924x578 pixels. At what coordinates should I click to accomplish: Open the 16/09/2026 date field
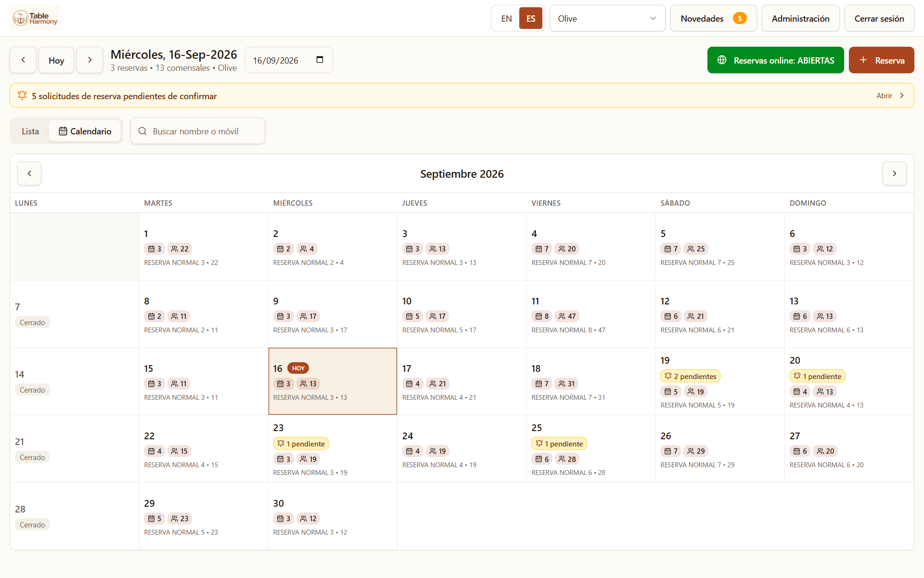(x=288, y=60)
